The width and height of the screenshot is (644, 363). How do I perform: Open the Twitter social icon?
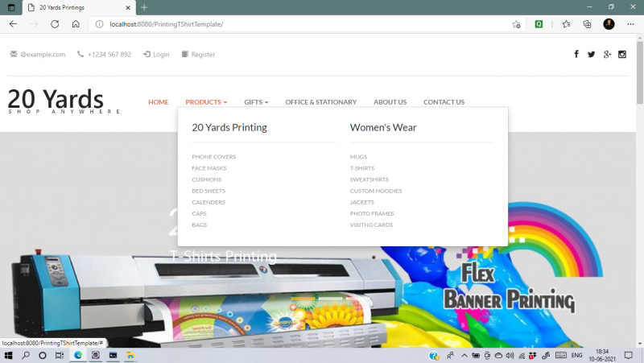[591, 54]
